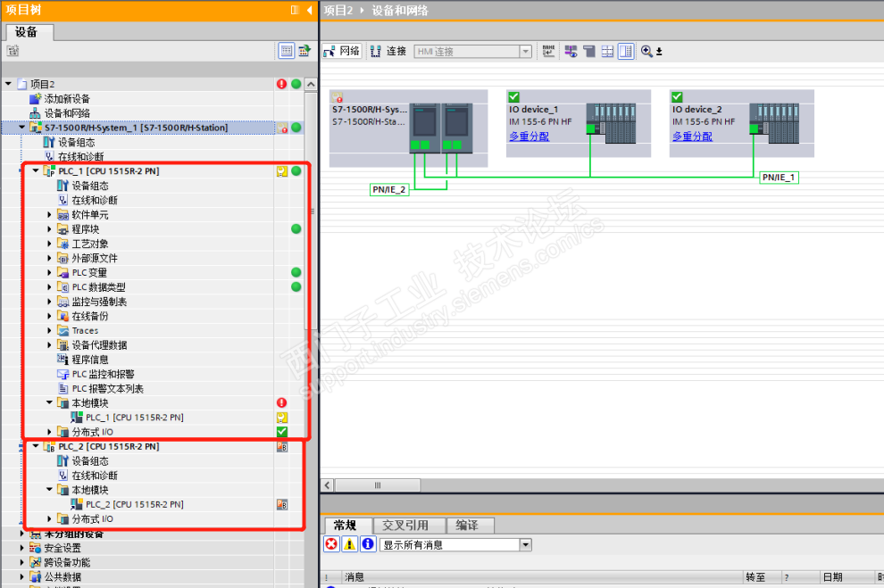Click the show address labels icon
Image resolution: width=884 pixels, height=588 pixels.
point(571,51)
